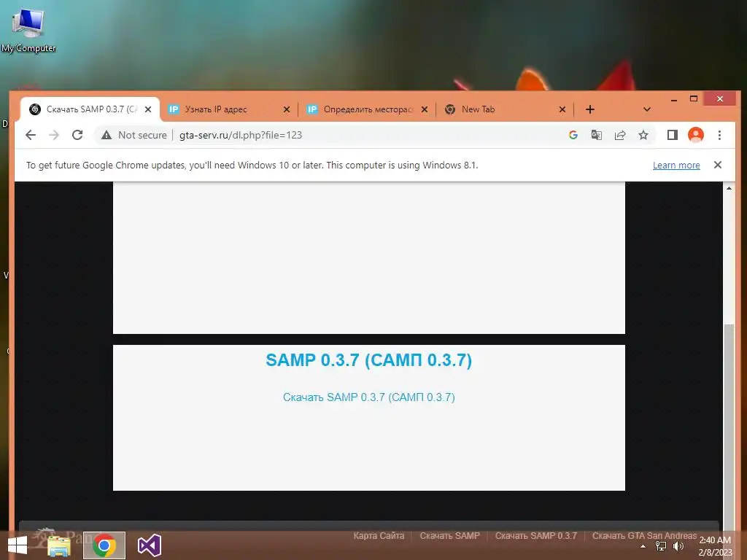The height and width of the screenshot is (560, 747).
Task: Translate this page icon
Action: click(597, 135)
